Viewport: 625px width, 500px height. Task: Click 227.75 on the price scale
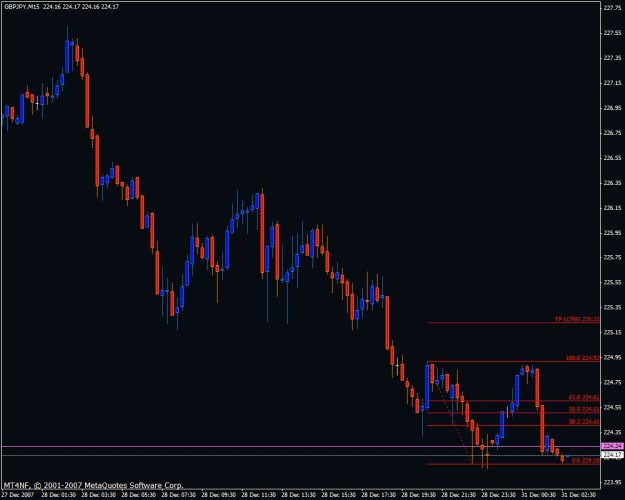pos(613,8)
